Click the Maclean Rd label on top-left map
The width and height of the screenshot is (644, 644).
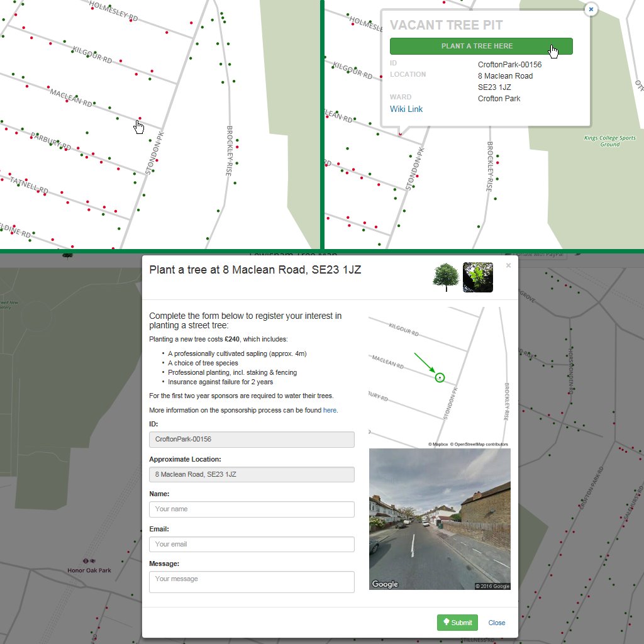[71, 97]
